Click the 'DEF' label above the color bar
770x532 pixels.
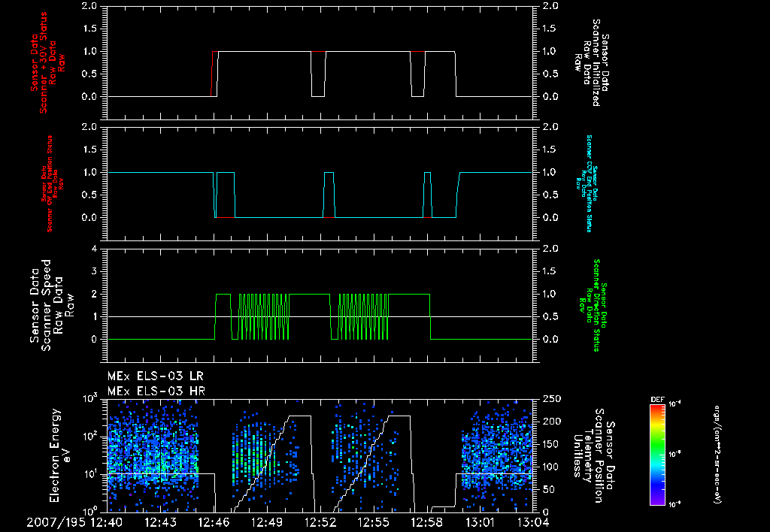657,400
